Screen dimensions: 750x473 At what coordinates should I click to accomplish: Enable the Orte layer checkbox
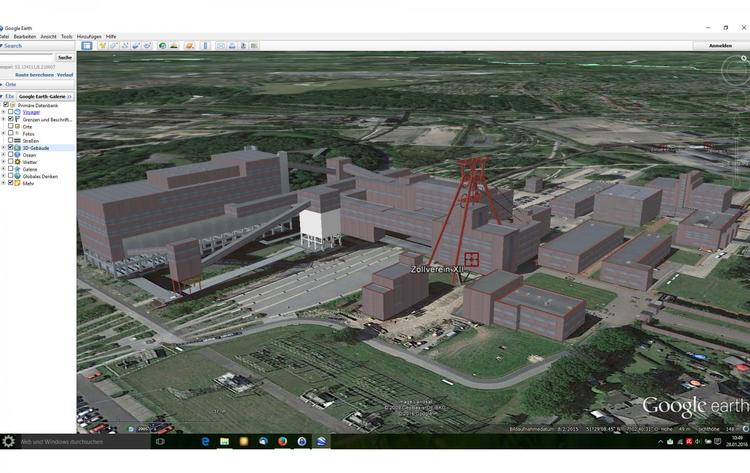11,126
